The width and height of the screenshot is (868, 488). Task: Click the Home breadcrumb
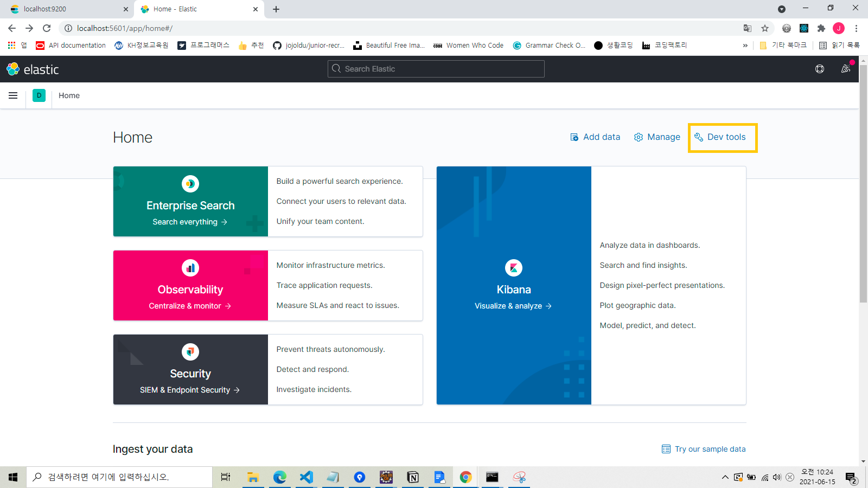[x=69, y=95]
